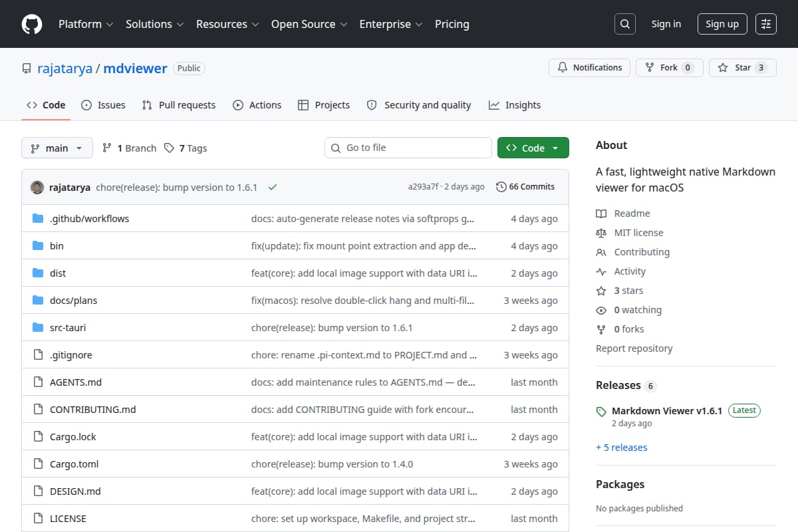
Task: Open the "chore(release): bump version to 1.4.0" commit message
Action: click(332, 464)
